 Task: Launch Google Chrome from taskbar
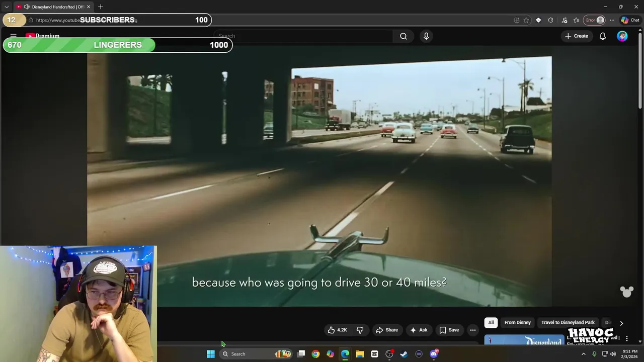(x=315, y=354)
